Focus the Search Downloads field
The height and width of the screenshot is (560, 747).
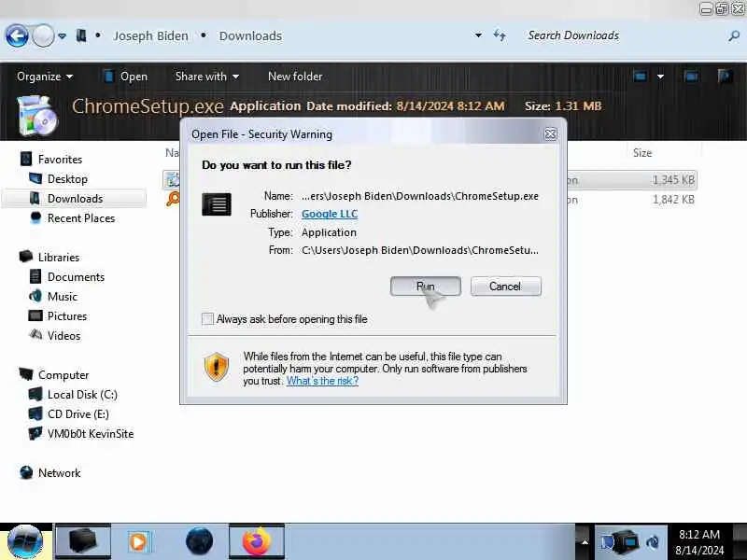point(624,35)
